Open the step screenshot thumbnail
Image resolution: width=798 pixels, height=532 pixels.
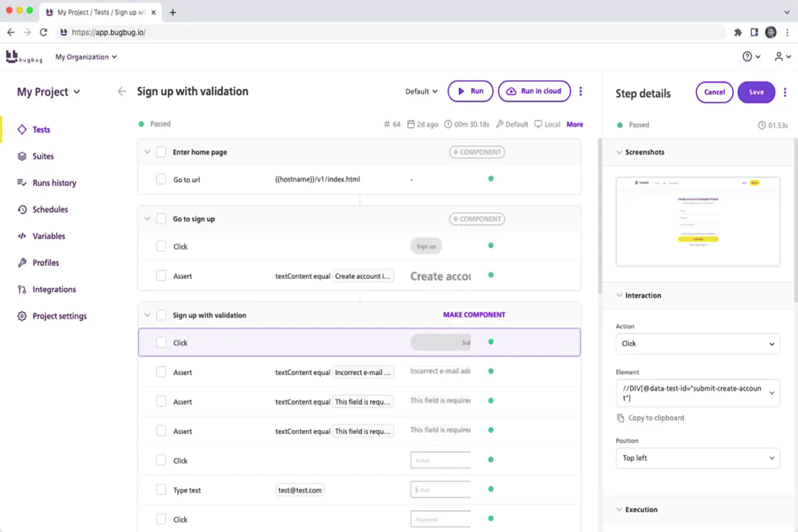pos(698,221)
